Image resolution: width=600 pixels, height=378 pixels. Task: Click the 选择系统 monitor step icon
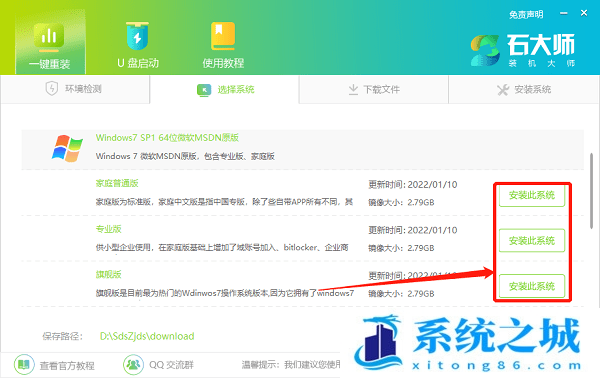(x=204, y=90)
